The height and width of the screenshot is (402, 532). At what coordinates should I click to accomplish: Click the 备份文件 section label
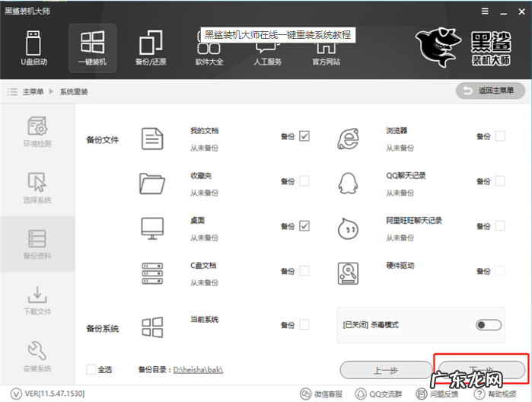click(103, 139)
